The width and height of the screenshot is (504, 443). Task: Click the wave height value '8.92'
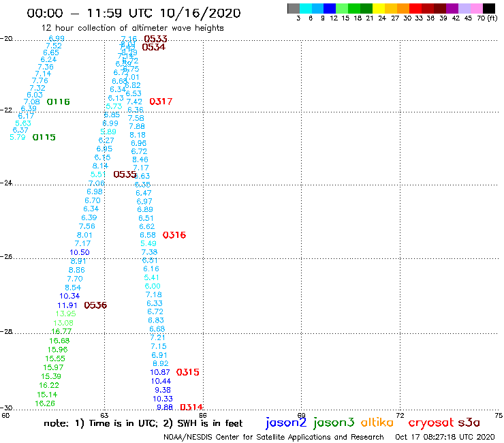tap(161, 363)
